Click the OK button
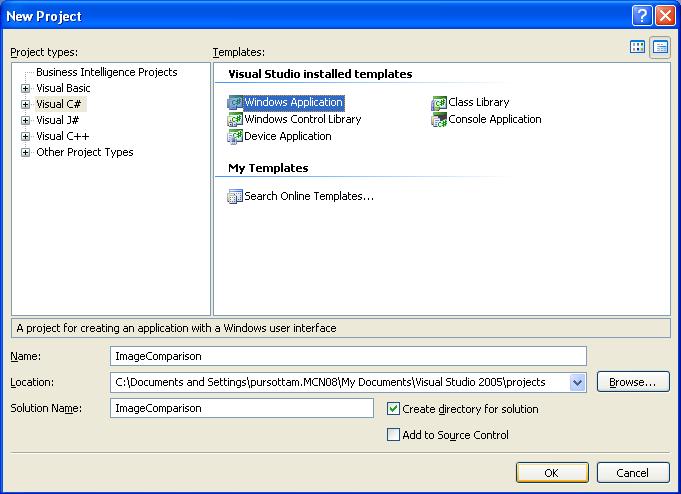This screenshot has width=681, height=494. pyautogui.click(x=552, y=473)
